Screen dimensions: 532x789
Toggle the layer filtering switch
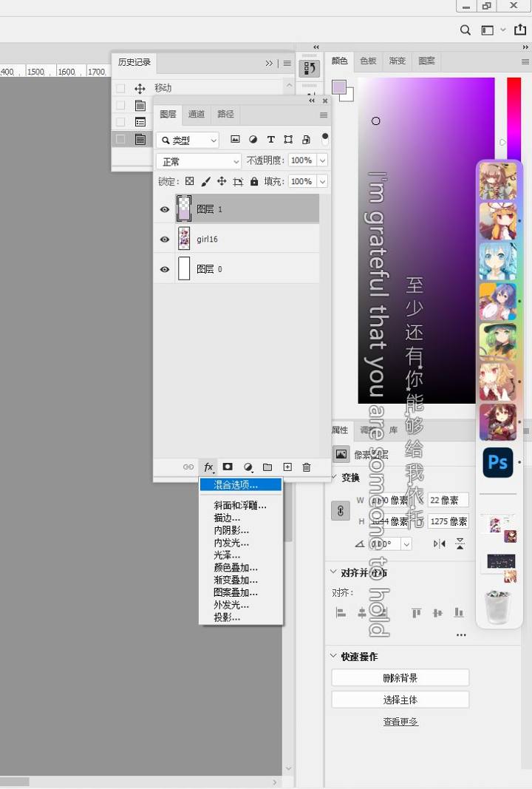(x=325, y=139)
